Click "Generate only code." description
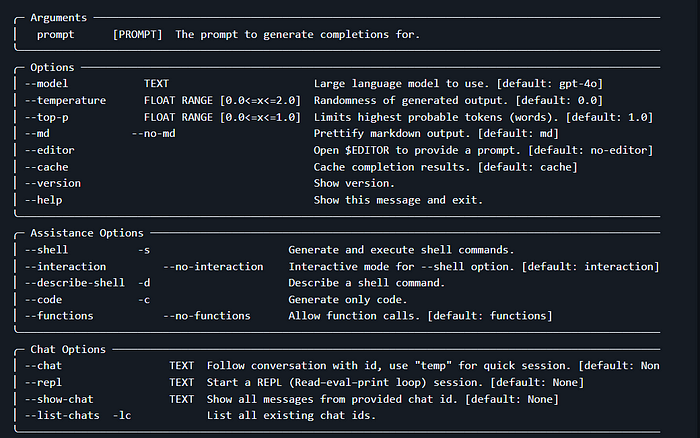Image resolution: width=700 pixels, height=438 pixels. coord(348,300)
